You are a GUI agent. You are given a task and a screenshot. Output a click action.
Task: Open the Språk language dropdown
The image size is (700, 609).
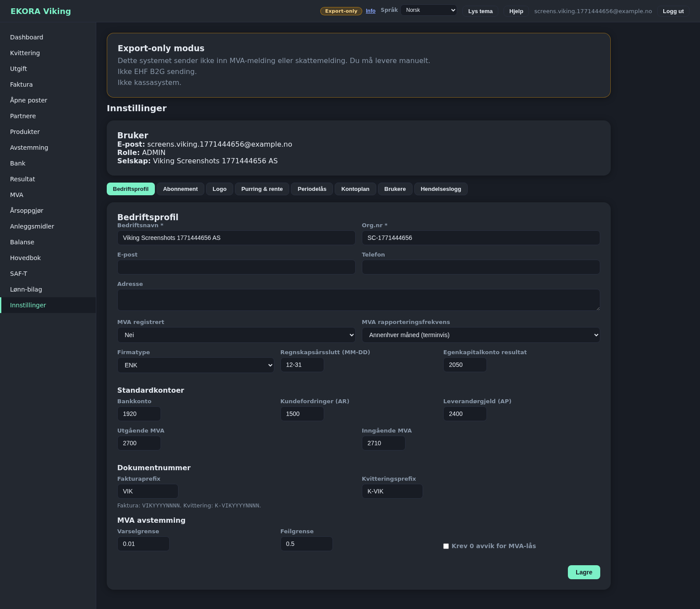coord(428,10)
